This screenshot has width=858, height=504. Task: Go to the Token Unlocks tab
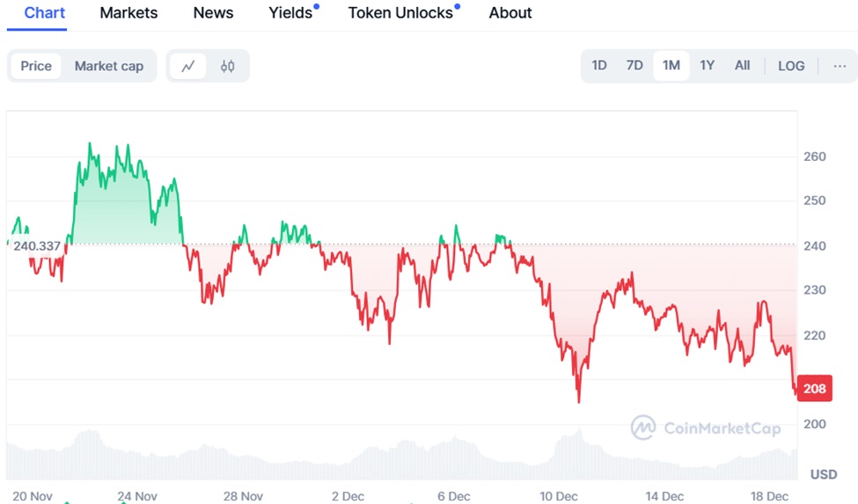[400, 13]
